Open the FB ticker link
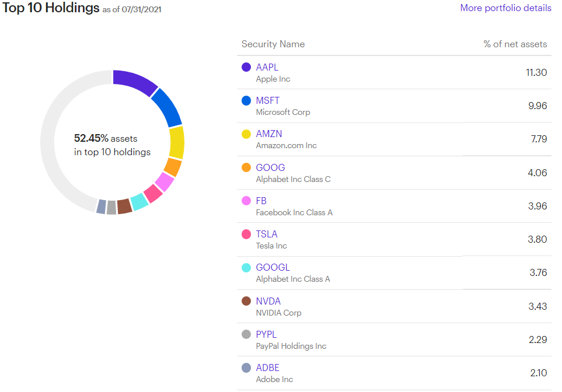The image size is (562, 392). 261,201
